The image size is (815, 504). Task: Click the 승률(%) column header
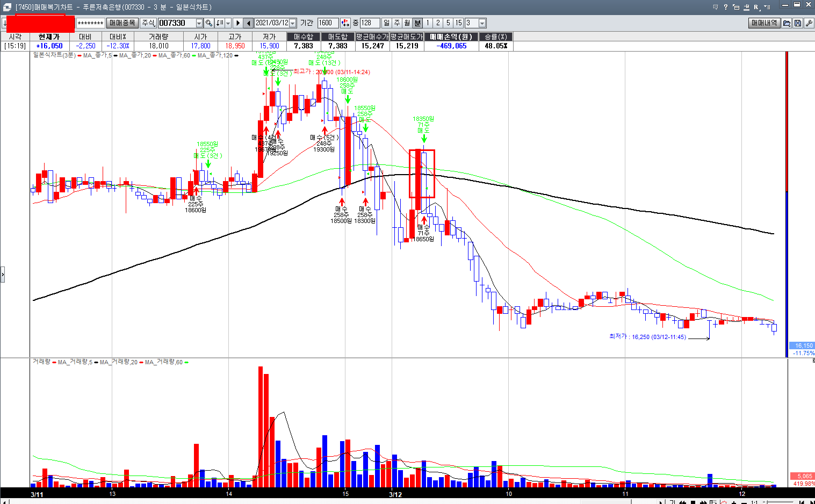(x=496, y=37)
